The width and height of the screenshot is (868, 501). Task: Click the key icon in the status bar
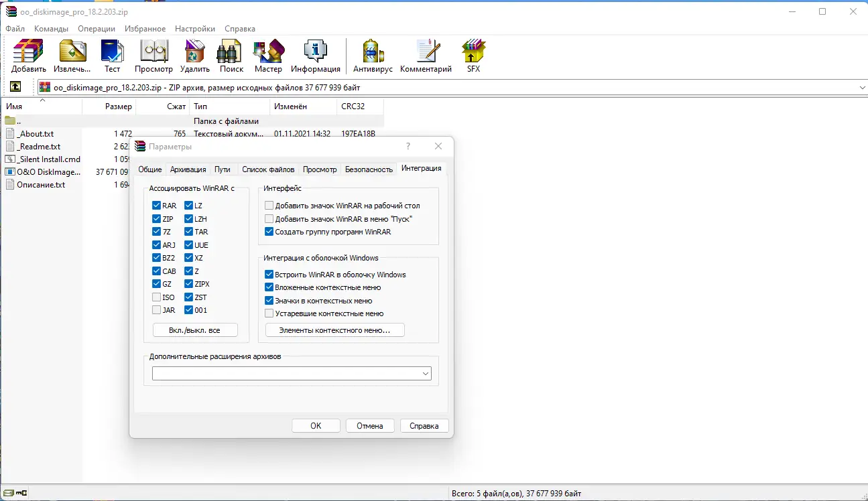(x=21, y=494)
